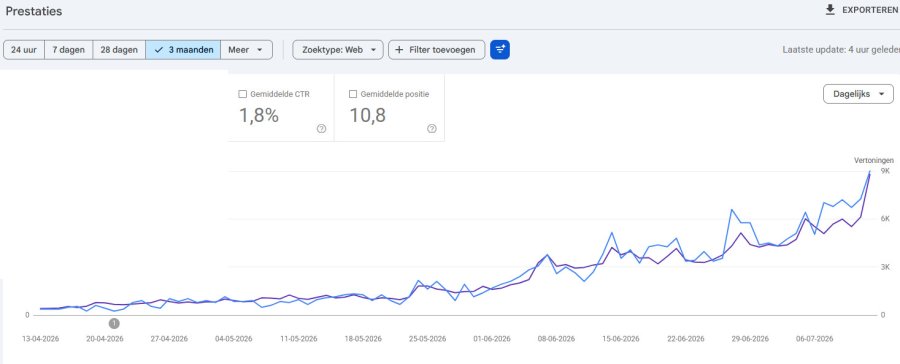Open help icon for Gemiddelde CTR
900x364 pixels.
tap(321, 129)
